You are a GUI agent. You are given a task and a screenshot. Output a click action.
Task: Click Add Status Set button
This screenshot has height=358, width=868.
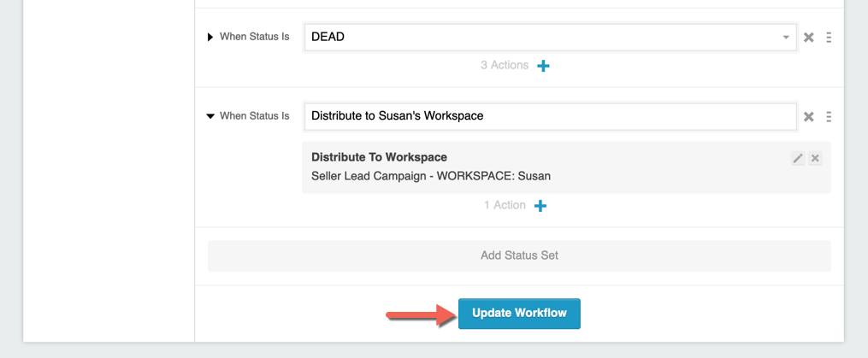click(x=519, y=255)
